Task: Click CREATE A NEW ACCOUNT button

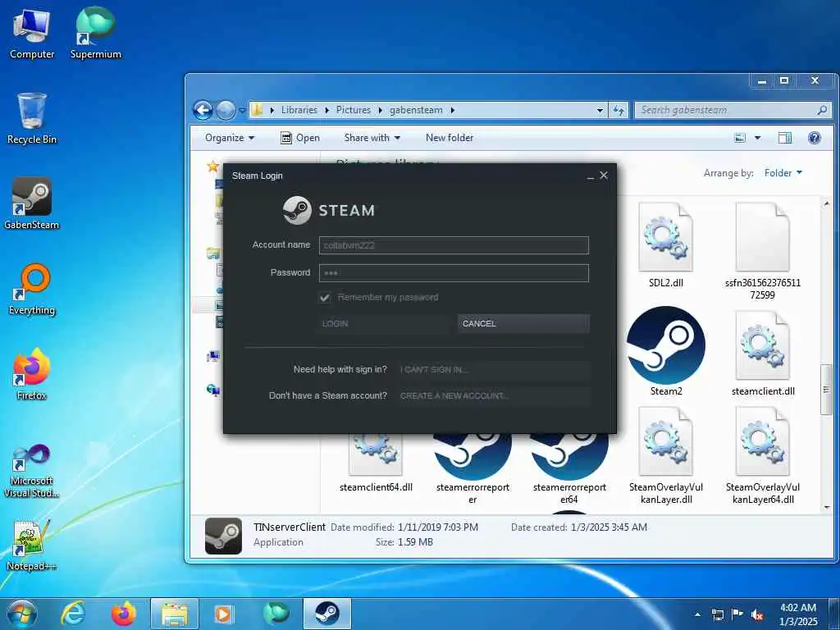Action: coord(493,396)
